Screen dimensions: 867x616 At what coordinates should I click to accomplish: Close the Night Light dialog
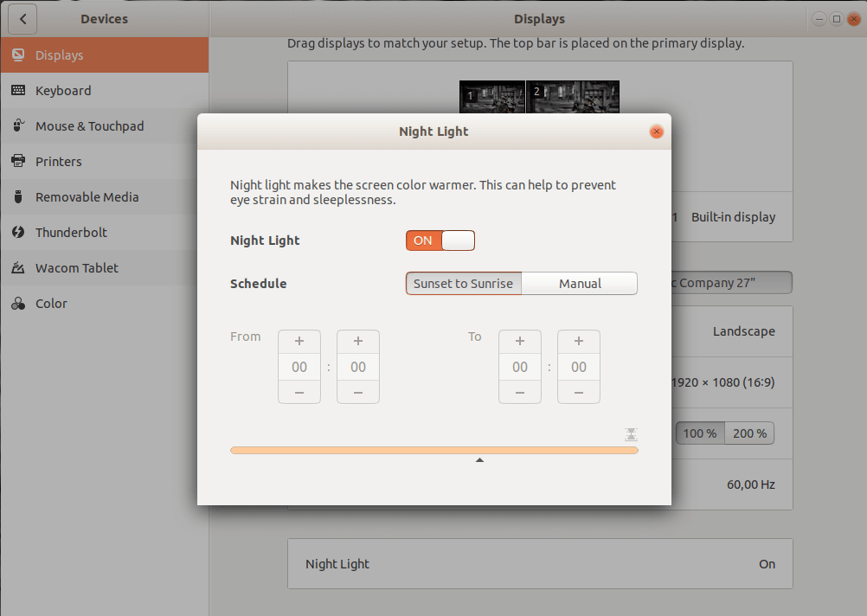[x=657, y=132]
